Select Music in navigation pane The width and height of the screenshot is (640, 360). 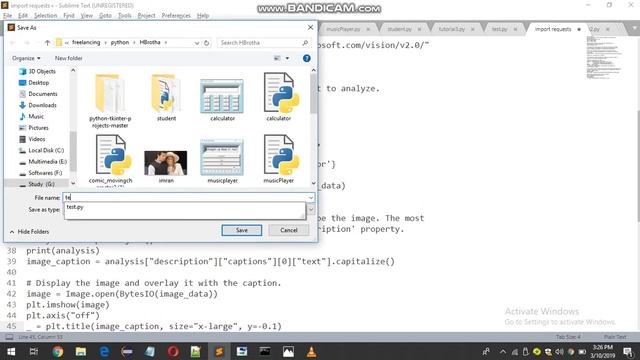coord(31,117)
